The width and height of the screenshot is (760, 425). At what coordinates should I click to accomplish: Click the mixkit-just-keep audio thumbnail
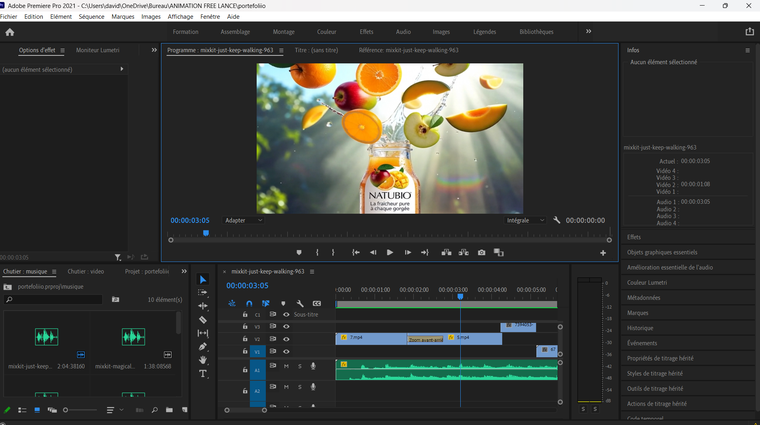47,339
